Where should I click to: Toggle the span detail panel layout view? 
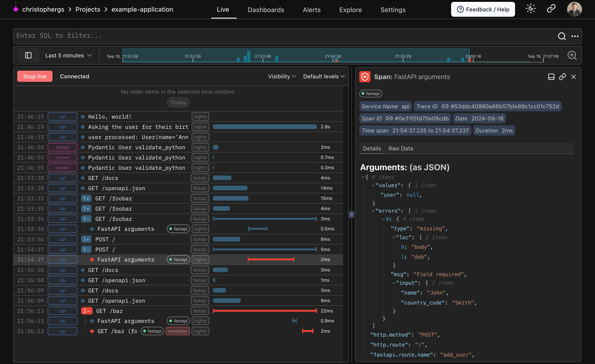[x=551, y=76]
